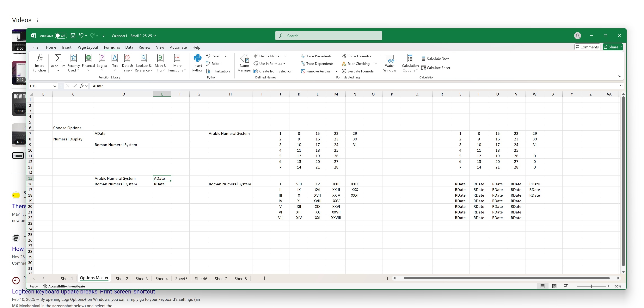644x308 pixels.
Task: Click Calculate Now
Action: (435, 58)
